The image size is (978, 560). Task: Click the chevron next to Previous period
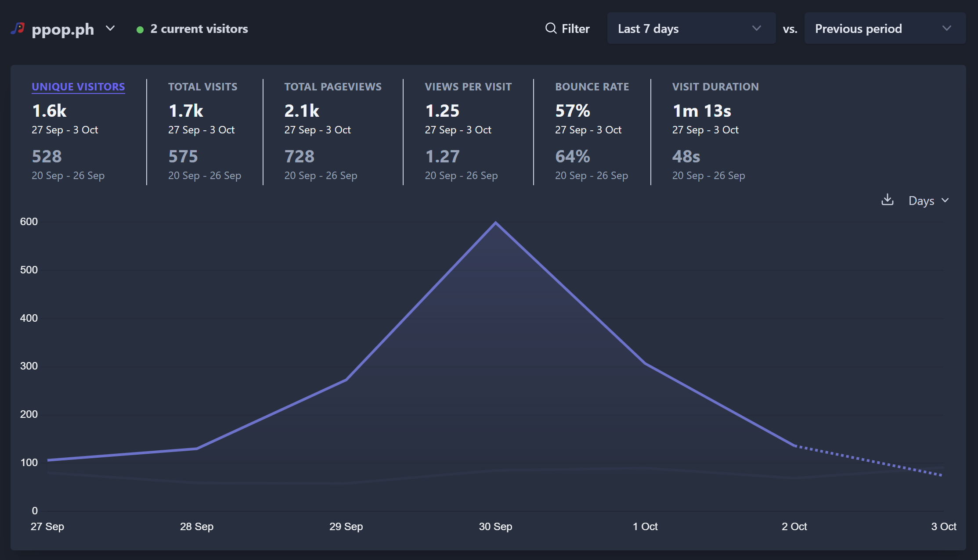(x=947, y=29)
